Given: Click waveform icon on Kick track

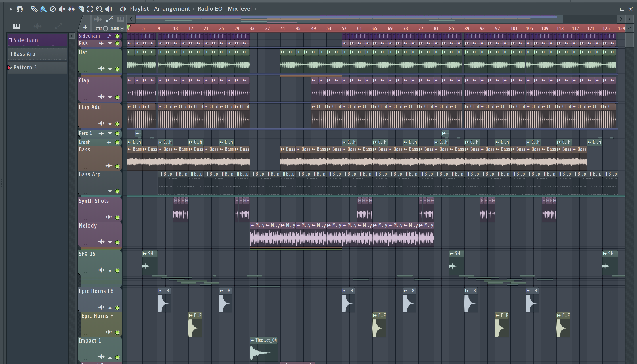Looking at the screenshot, I should coord(101,43).
